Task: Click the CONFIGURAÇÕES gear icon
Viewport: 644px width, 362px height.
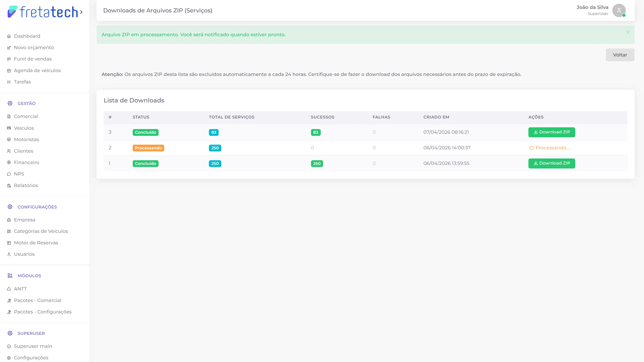Action: [10, 207]
